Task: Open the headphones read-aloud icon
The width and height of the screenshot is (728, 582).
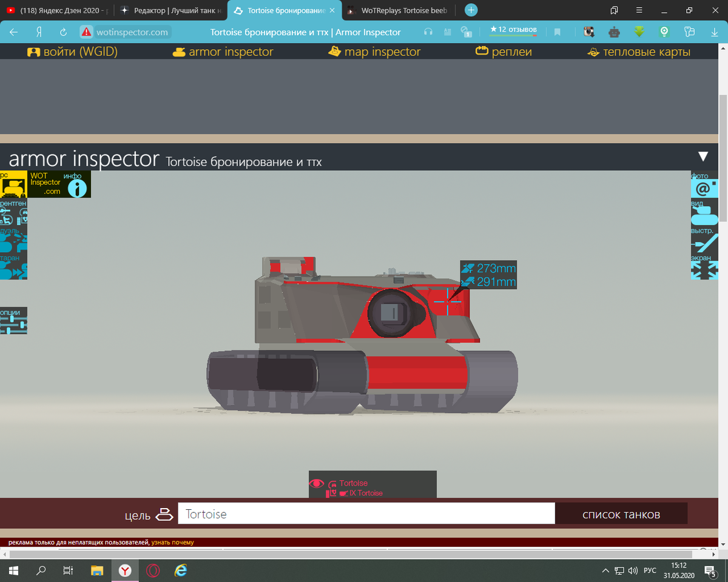Action: 428,32
